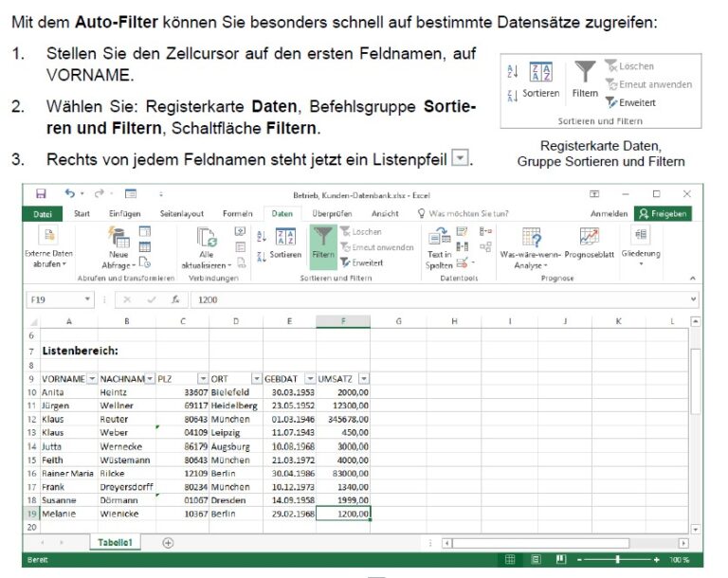Image resolution: width=728 pixels, height=578 pixels.
Task: Select the Tabelle1 sheet tab
Action: coord(115,542)
